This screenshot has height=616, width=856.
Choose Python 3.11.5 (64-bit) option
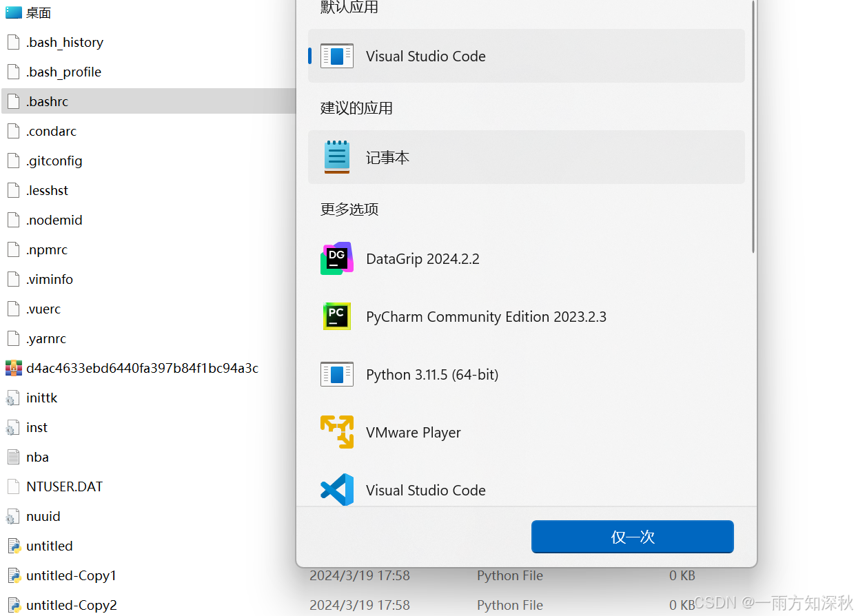(526, 375)
